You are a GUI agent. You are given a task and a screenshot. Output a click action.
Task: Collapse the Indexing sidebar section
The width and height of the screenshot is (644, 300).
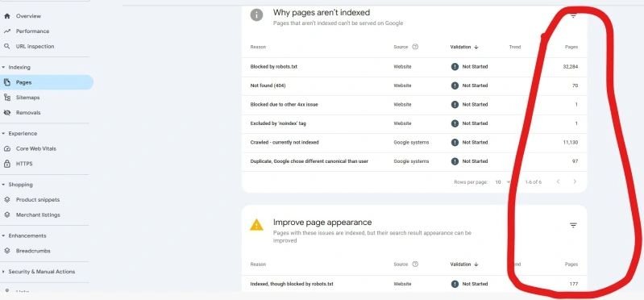[4, 68]
